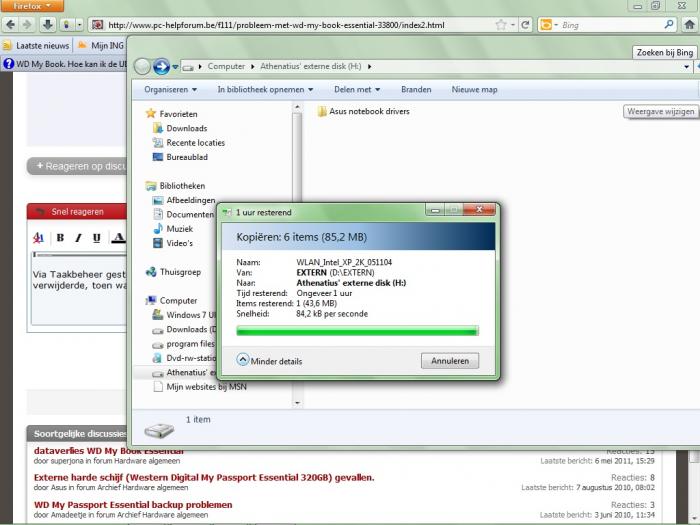Image resolution: width=700 pixels, height=525 pixels.
Task: Click Branden in Explorer toolbar
Action: click(x=416, y=89)
